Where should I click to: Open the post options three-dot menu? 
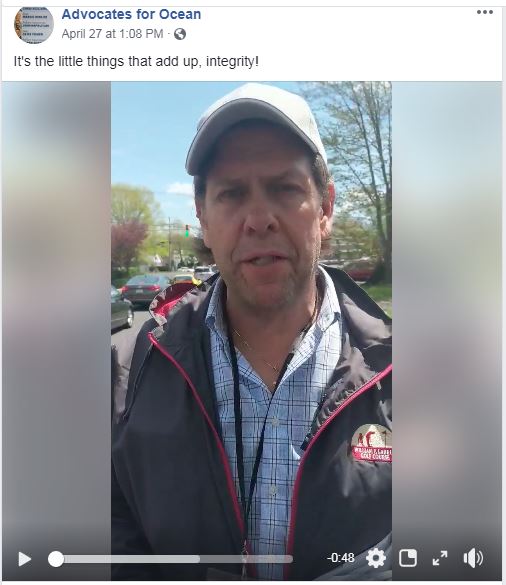[x=485, y=12]
